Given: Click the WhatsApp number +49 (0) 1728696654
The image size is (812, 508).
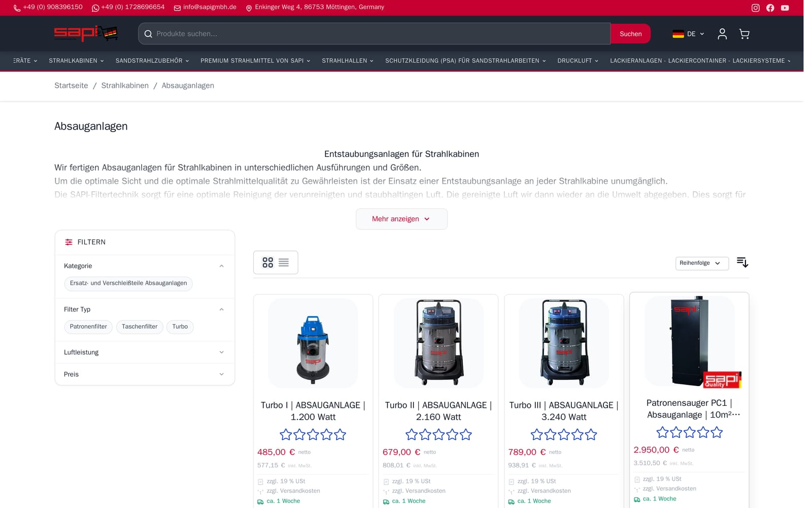Looking at the screenshot, I should [132, 8].
